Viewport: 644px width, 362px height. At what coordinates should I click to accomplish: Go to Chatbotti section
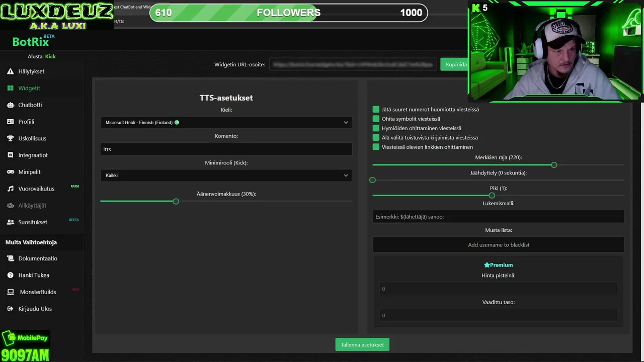click(30, 105)
